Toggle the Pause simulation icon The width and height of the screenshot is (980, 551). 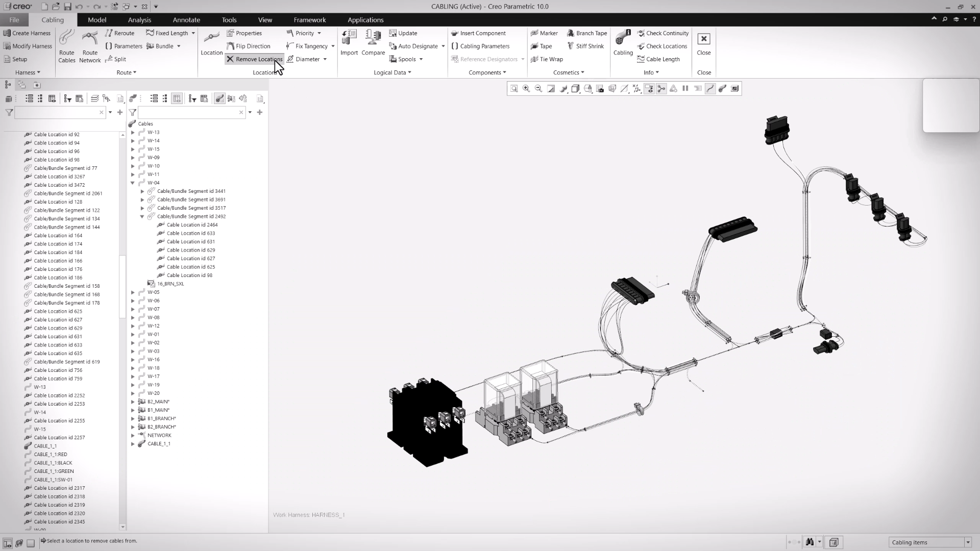tap(685, 89)
